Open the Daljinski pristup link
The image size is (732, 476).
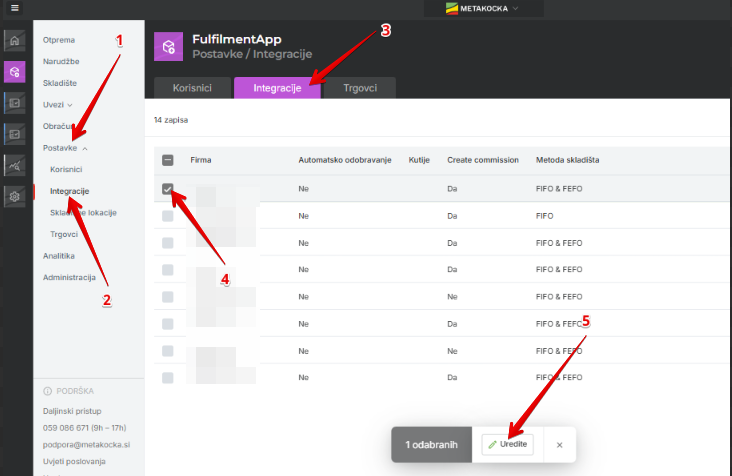click(72, 411)
